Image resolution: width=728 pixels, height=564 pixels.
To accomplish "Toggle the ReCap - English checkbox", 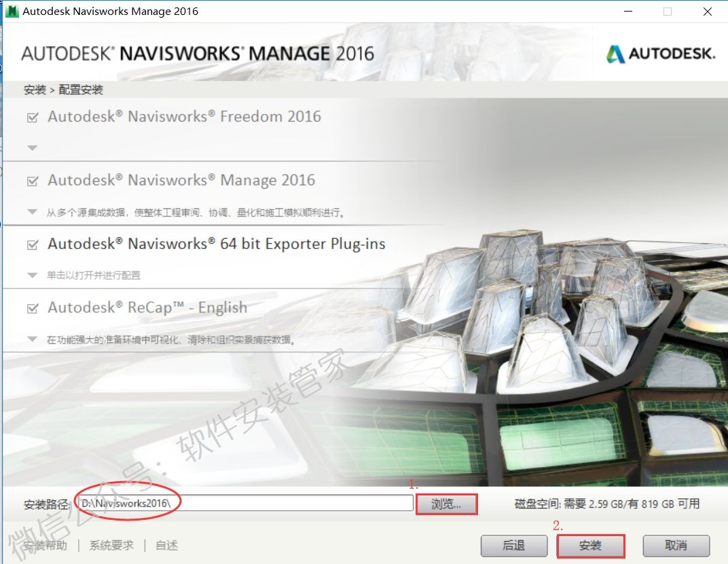I will pyautogui.click(x=32, y=309).
